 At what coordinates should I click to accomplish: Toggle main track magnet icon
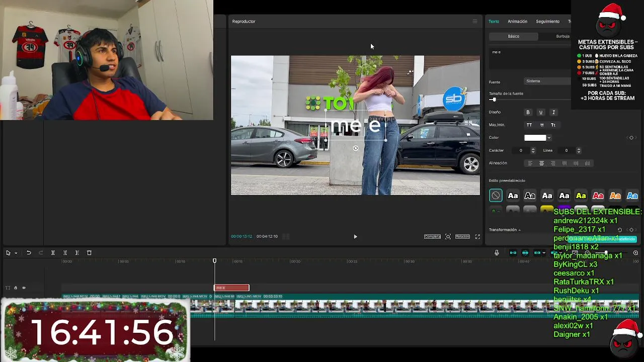pyautogui.click(x=513, y=253)
